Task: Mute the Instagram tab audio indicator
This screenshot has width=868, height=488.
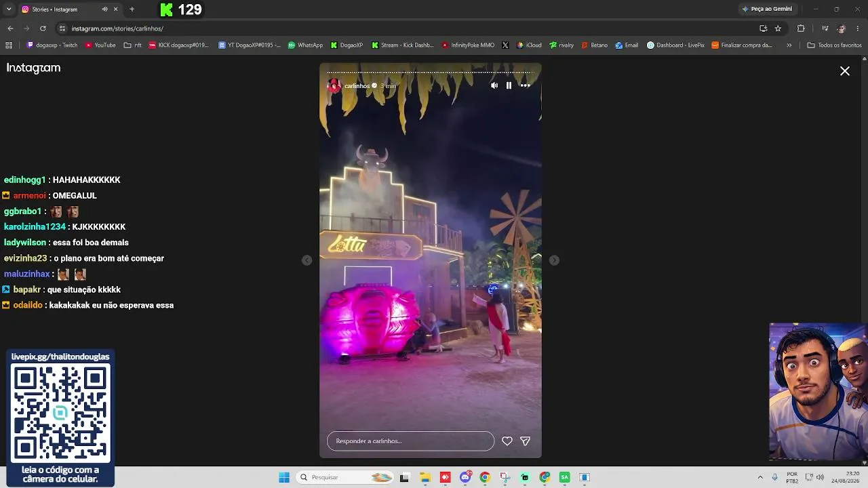Action: click(104, 9)
